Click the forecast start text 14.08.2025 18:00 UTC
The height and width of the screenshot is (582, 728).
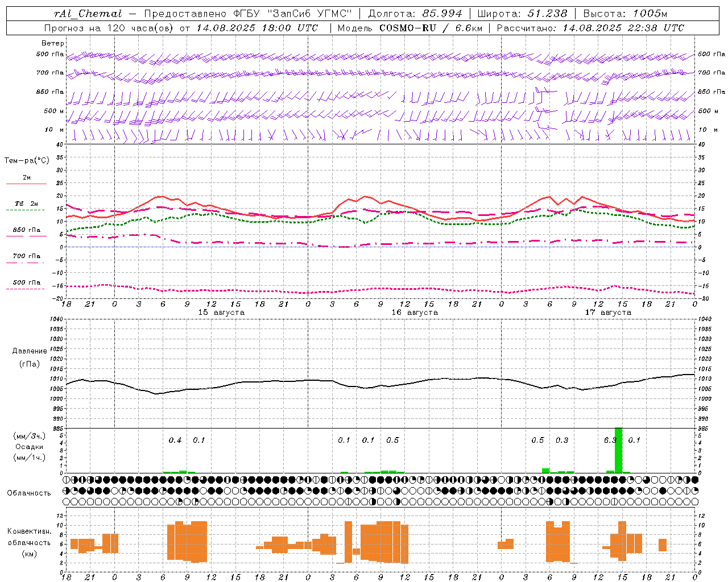pos(257,28)
